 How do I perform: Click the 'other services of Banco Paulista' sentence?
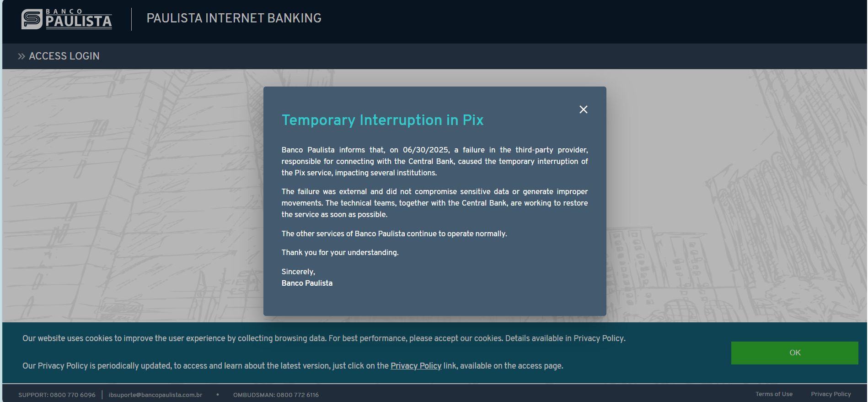pos(394,234)
